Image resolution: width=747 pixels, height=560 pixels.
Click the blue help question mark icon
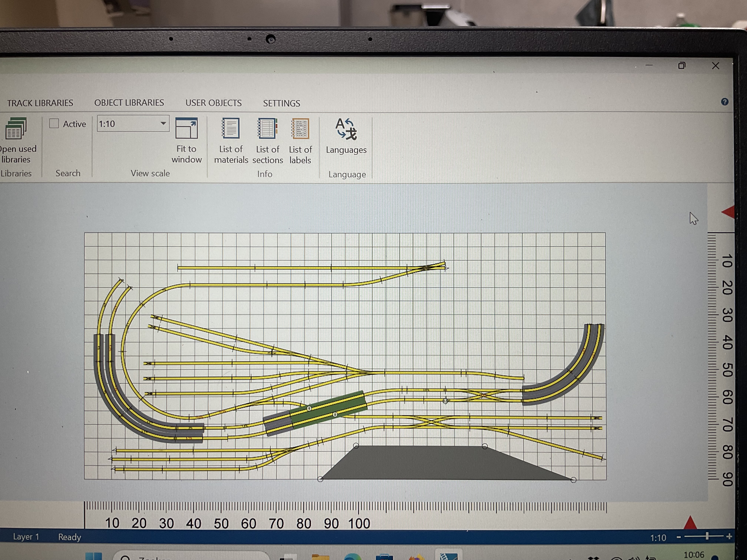pos(724,102)
